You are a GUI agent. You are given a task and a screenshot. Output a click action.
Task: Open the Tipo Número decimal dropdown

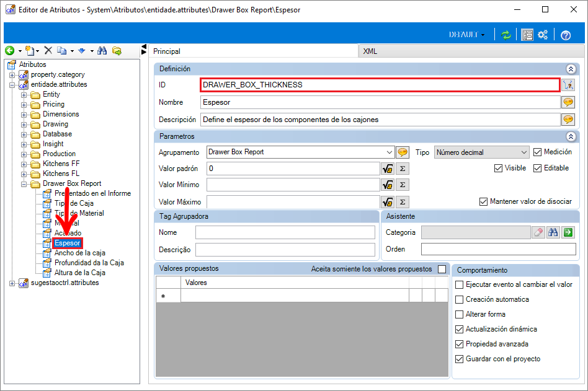click(x=481, y=152)
